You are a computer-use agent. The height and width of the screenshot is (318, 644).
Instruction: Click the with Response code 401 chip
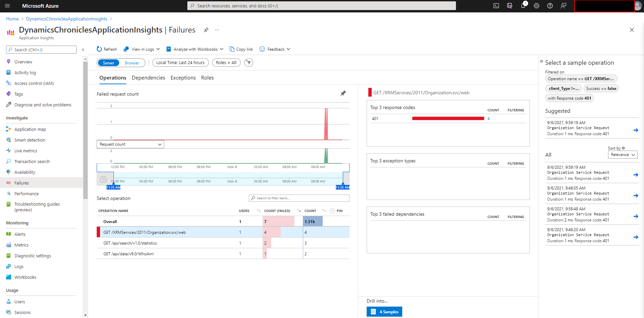(569, 98)
